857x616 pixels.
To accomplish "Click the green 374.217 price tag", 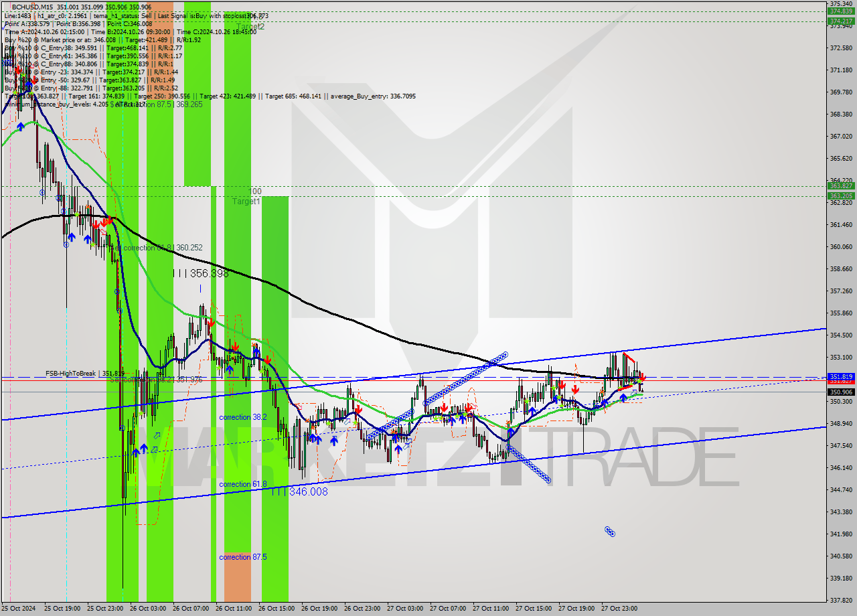I will coord(841,21).
